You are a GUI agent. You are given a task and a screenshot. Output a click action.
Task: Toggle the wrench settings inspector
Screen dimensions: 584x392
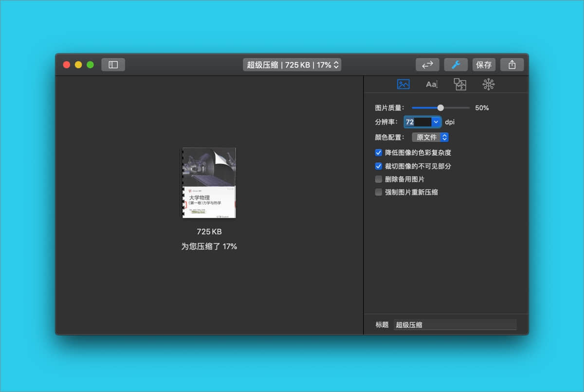pos(456,65)
